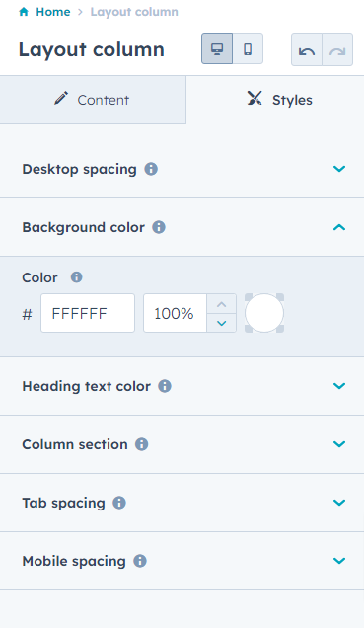Screen dimensions: 364x628
Task: Click the undo arrow icon
Action: pyautogui.click(x=307, y=50)
